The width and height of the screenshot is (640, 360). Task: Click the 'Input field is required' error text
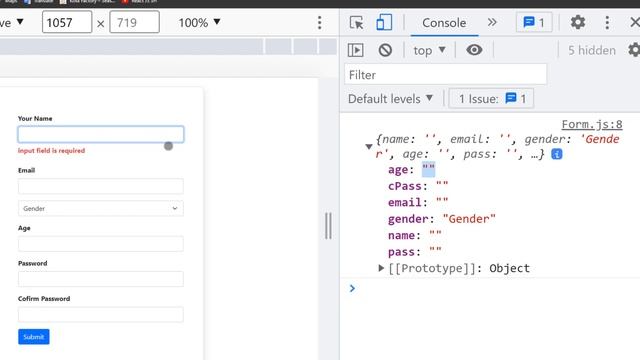point(51,151)
